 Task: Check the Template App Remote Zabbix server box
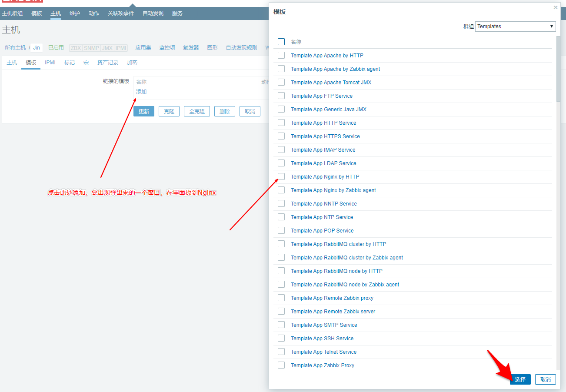pos(281,311)
